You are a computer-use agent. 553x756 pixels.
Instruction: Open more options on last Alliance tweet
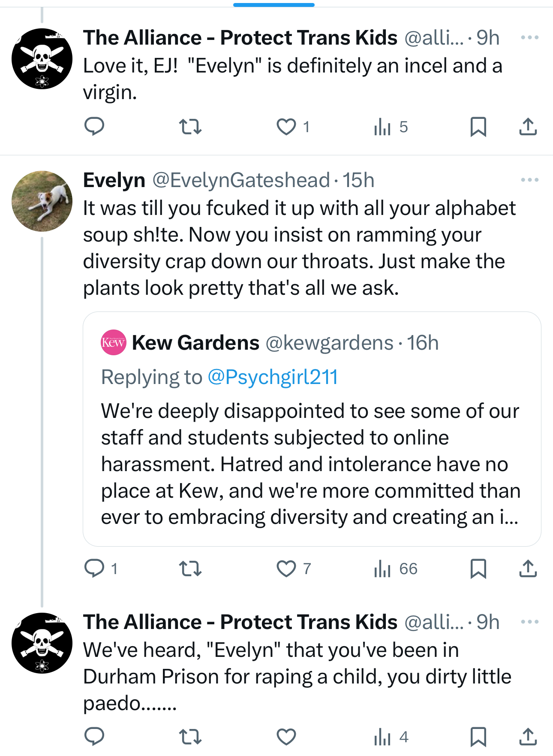[x=529, y=622]
